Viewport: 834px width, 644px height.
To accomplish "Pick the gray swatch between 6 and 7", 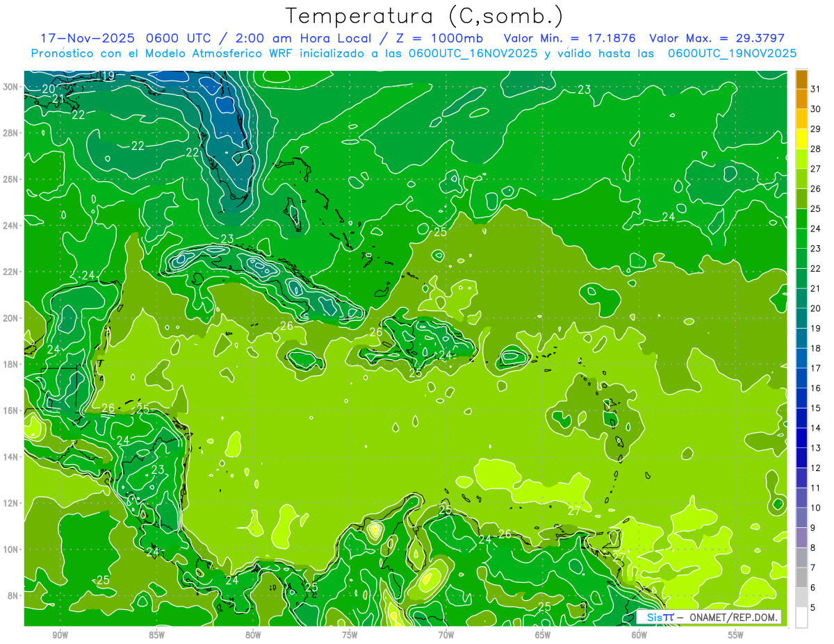I will (x=801, y=577).
